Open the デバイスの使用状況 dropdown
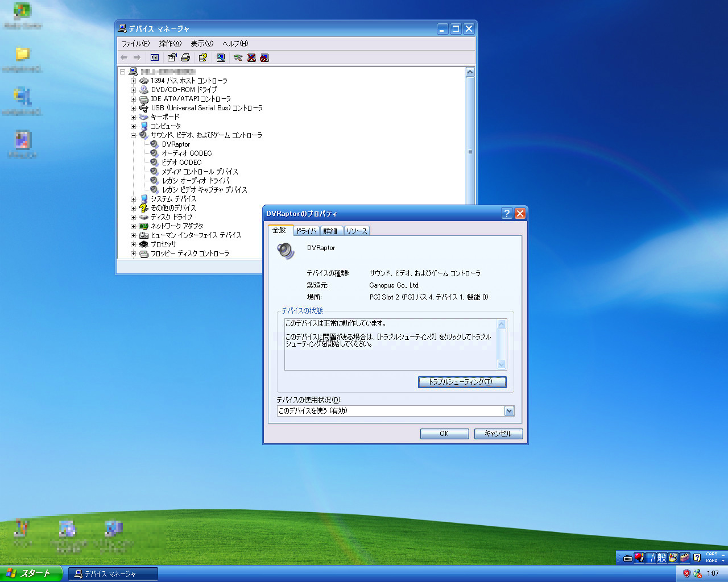 (x=509, y=411)
